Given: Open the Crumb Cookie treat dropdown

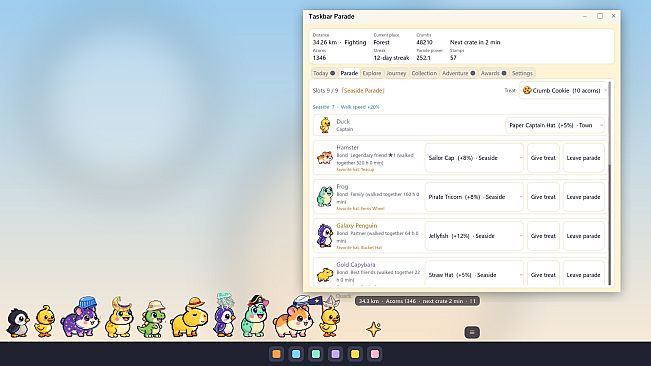Looking at the screenshot, I should 564,90.
